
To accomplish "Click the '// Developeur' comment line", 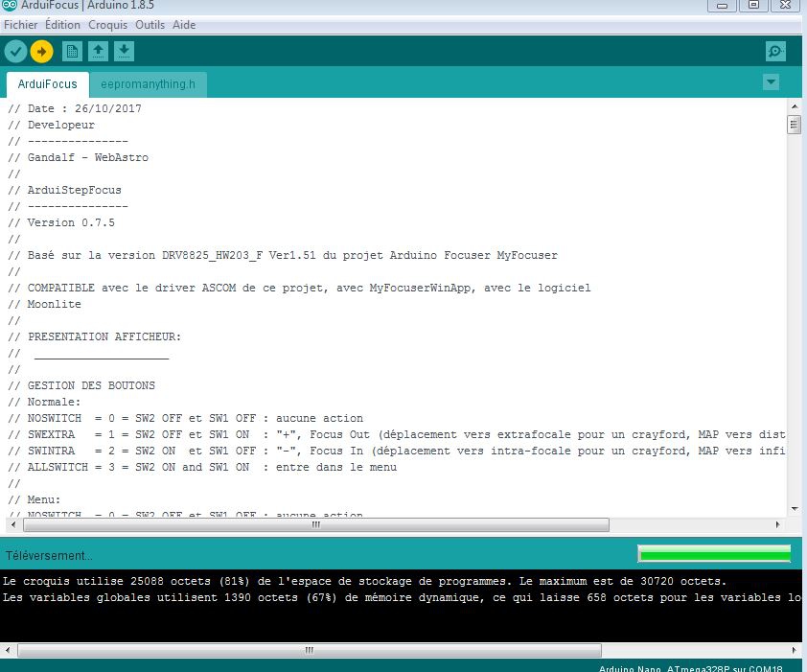I will [52, 126].
